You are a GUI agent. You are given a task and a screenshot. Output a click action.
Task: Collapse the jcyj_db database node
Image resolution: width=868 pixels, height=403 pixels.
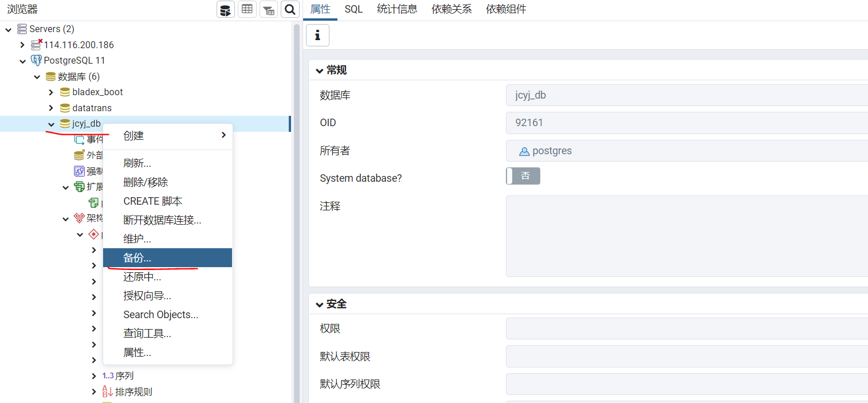(51, 124)
